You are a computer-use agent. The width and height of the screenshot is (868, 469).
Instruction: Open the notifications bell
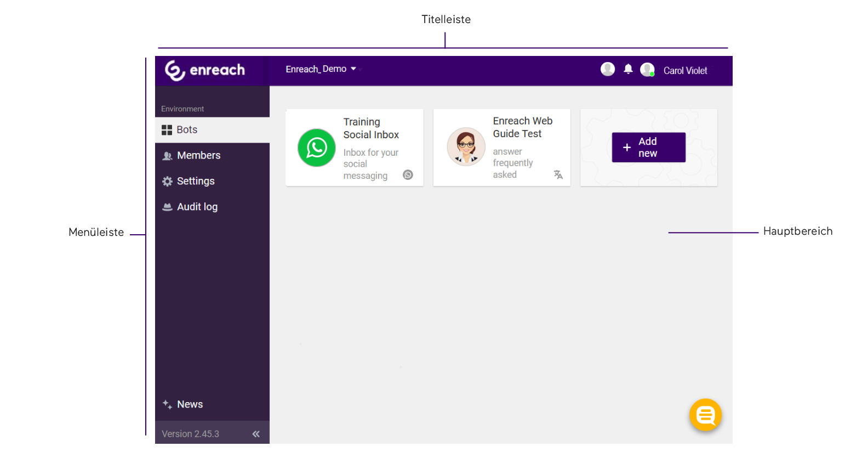[x=628, y=69]
